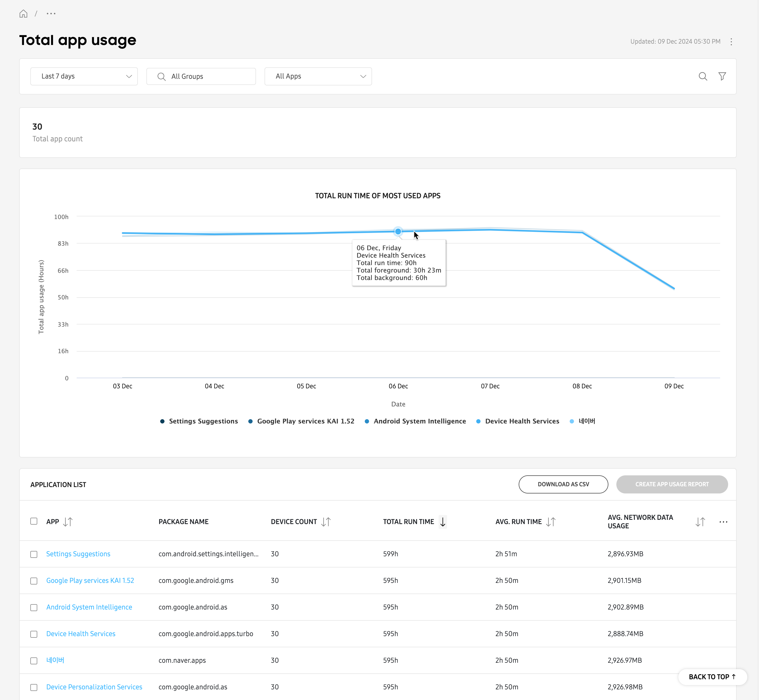Open the breadcrumb overflow menu

click(51, 14)
